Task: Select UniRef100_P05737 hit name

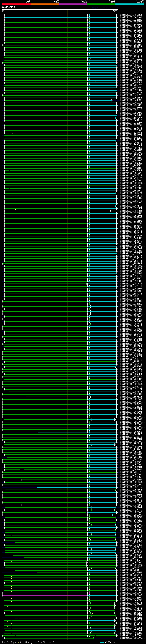Action: click(x=131, y=552)
